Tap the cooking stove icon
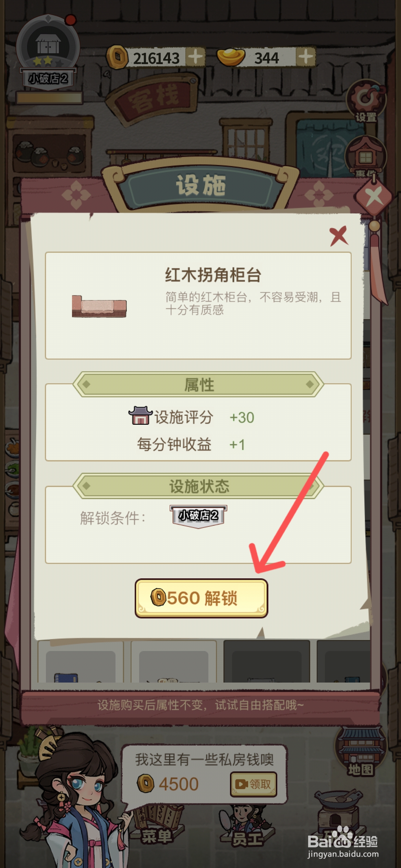 (x=338, y=813)
